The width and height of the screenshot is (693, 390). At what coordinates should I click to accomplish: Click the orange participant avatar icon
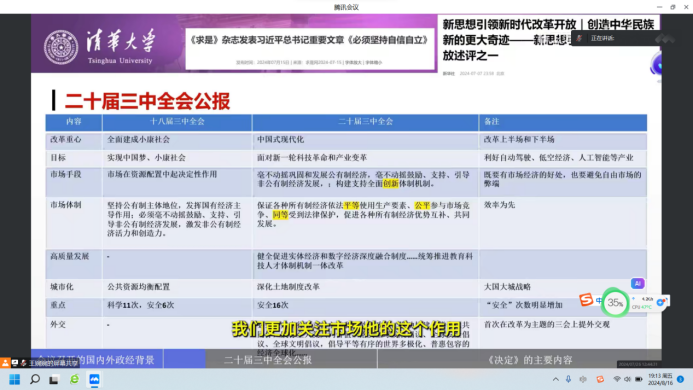click(5, 363)
